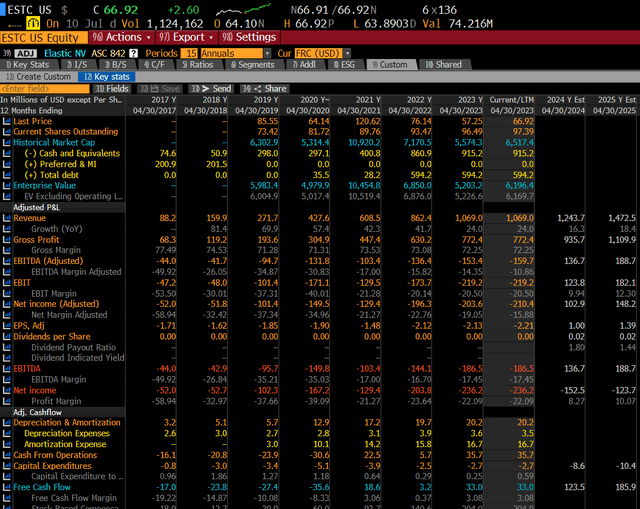Click chart icon beside EPS, Adj
This screenshot has height=509, width=640.
pos(6,326)
